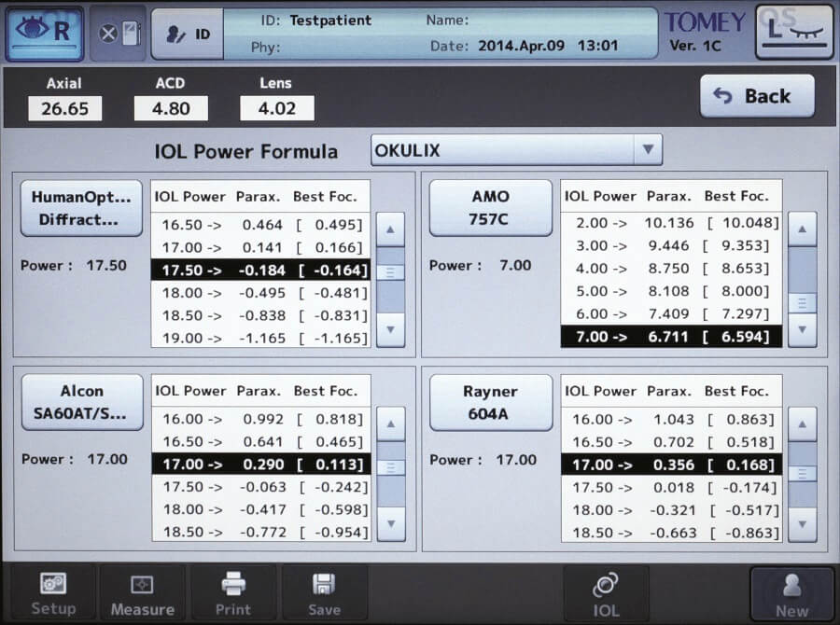Select Rayner row 17.50 -> 0.018
Screen dimensions: 840x625
672,487
